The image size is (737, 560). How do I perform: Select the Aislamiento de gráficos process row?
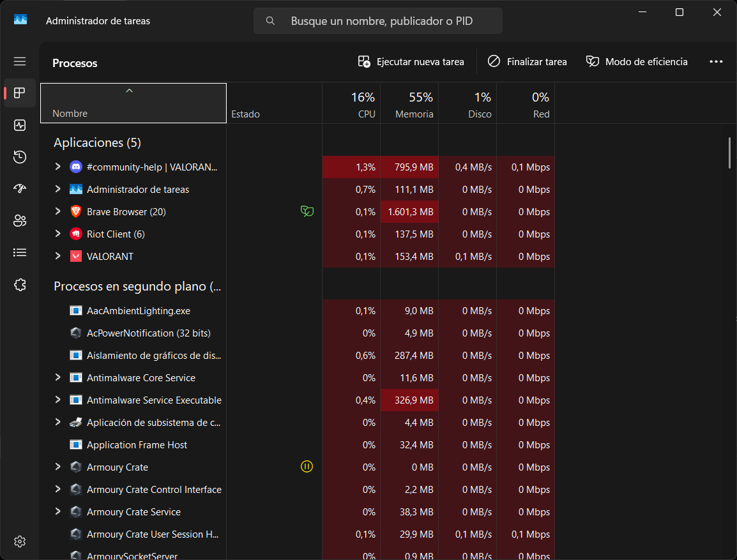(x=298, y=355)
